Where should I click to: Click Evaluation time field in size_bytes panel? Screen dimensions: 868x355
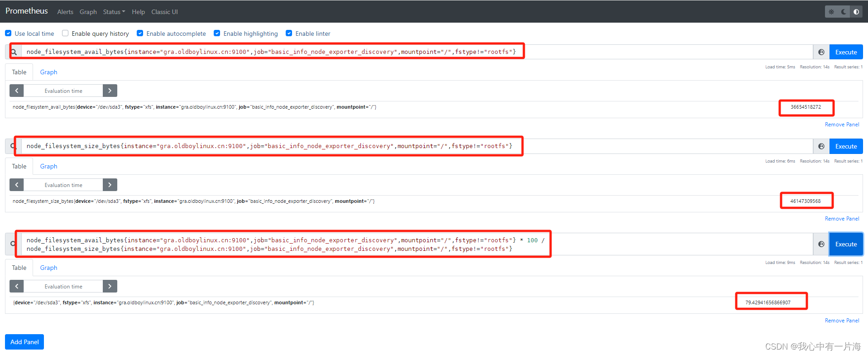click(63, 185)
